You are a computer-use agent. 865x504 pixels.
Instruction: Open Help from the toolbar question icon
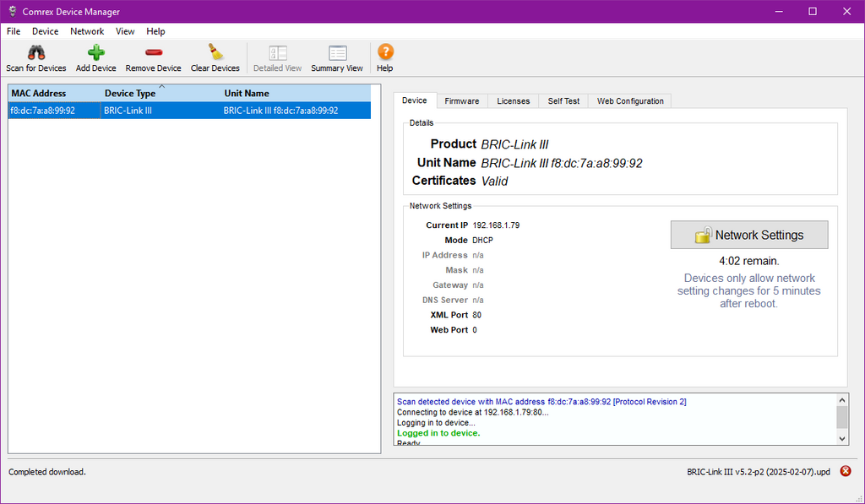click(x=384, y=53)
